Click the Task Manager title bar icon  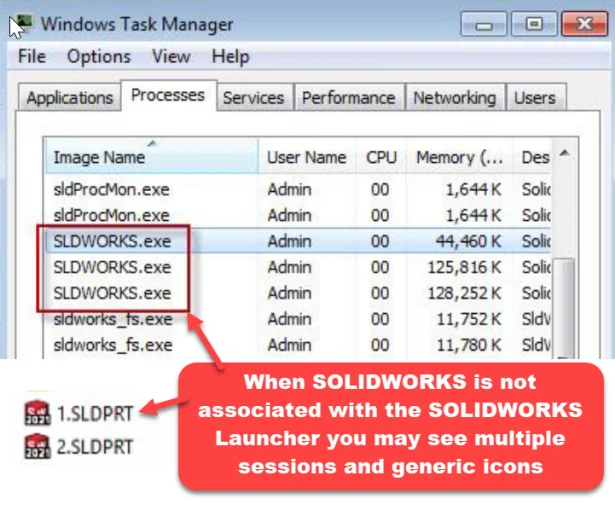point(17,23)
